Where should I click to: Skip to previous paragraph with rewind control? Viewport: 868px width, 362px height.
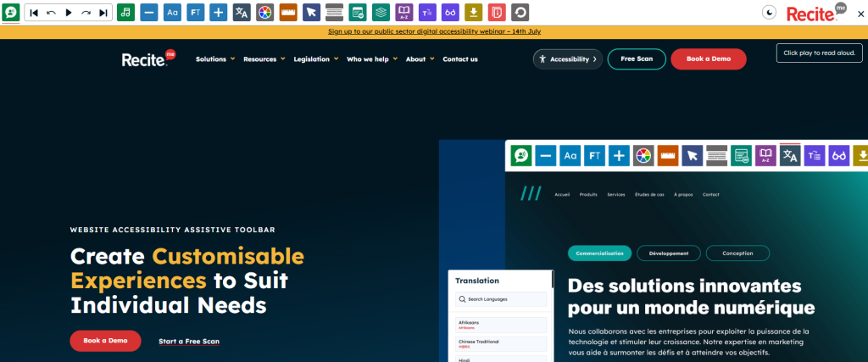[34, 13]
